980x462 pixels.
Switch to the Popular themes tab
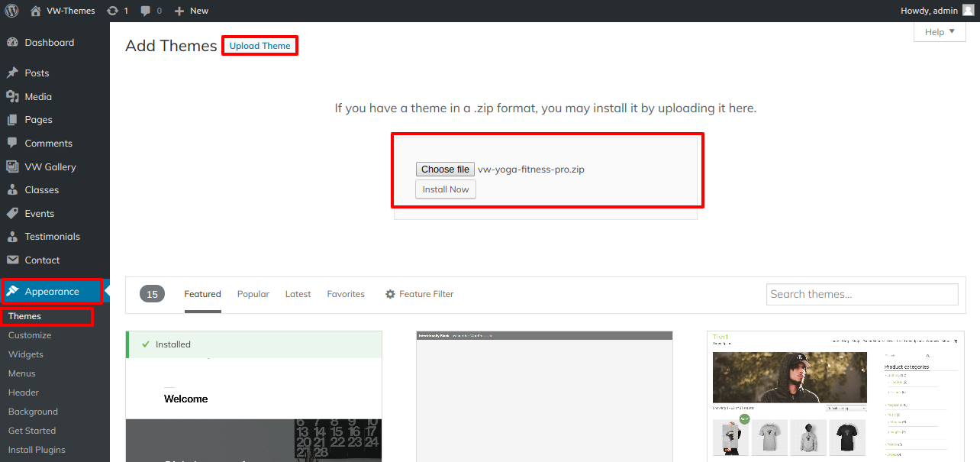click(253, 294)
